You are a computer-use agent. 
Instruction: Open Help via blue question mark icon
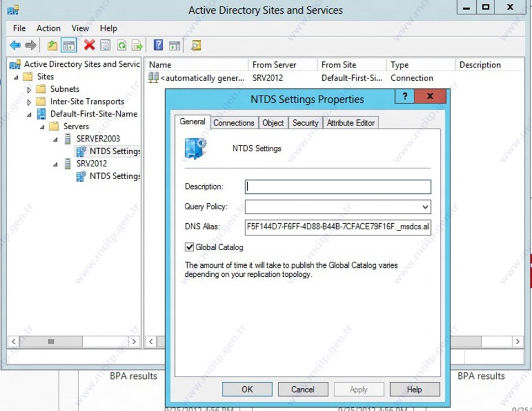click(x=158, y=45)
